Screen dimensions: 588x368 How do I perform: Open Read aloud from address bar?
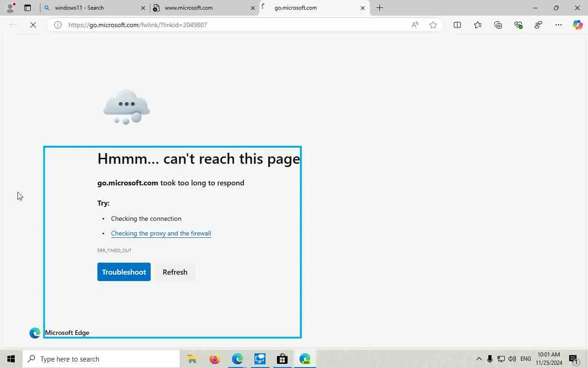(x=415, y=25)
